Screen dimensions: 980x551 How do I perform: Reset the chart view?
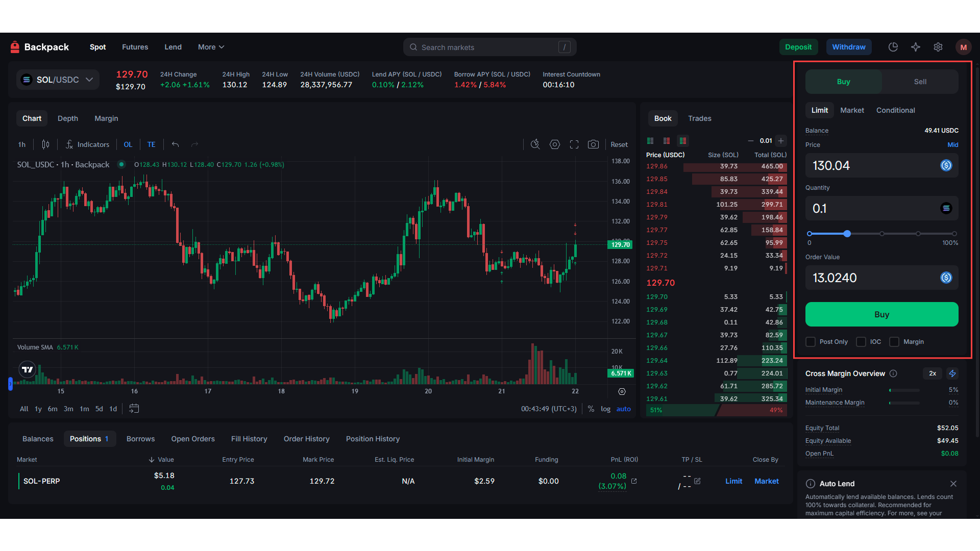619,144
